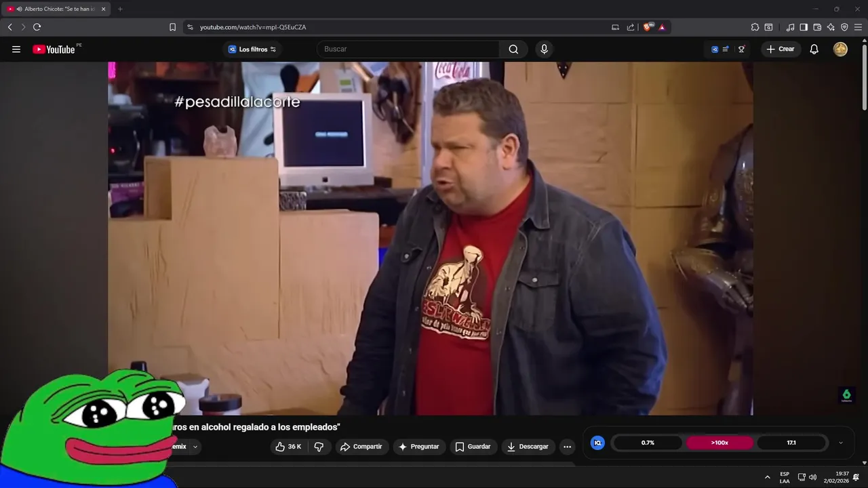Click the video player frame
868x488 pixels.
430,238
